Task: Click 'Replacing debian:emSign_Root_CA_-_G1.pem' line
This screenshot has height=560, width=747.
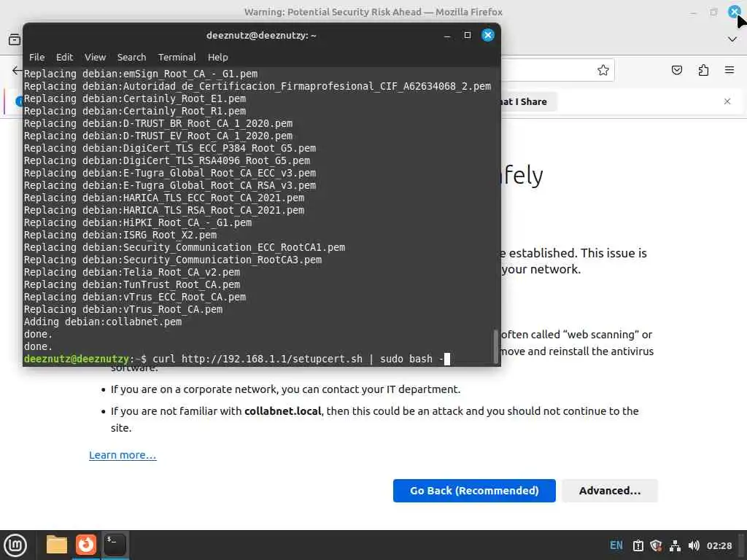Action: (141, 74)
